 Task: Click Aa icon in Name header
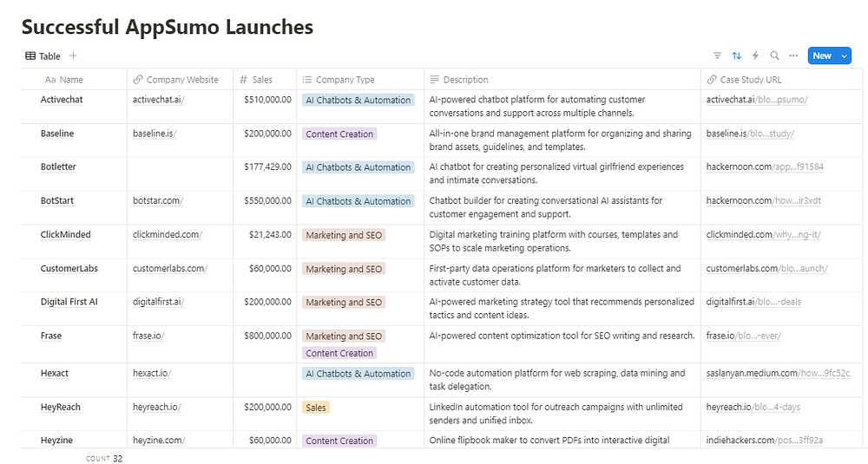(49, 80)
